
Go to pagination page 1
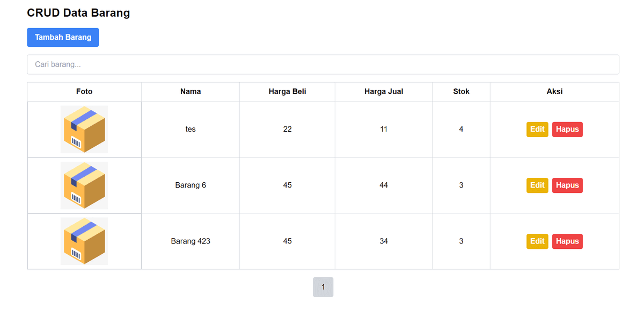(323, 287)
